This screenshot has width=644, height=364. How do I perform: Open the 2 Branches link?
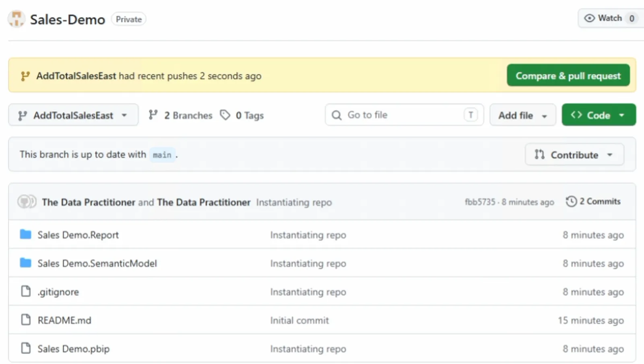tap(180, 115)
